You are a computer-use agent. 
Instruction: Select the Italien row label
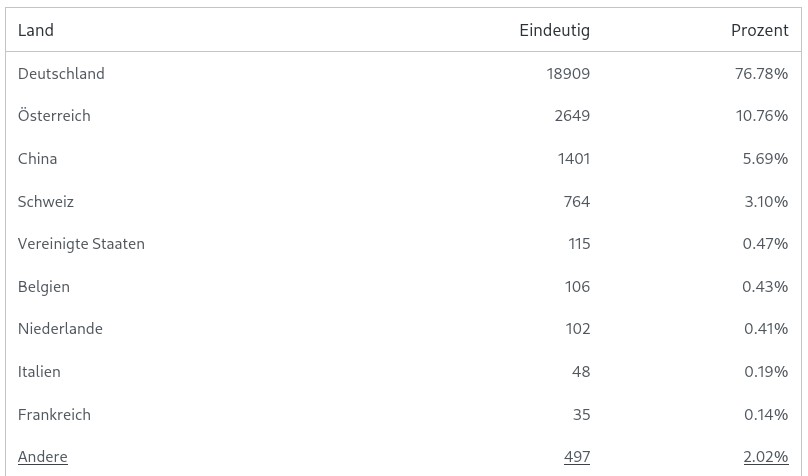(39, 372)
